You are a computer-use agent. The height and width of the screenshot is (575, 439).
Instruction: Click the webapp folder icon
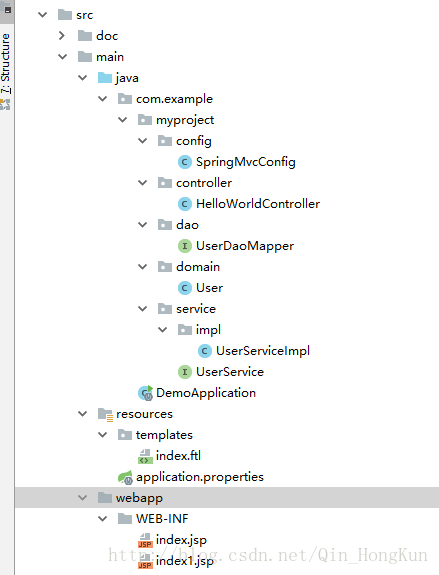[105, 498]
